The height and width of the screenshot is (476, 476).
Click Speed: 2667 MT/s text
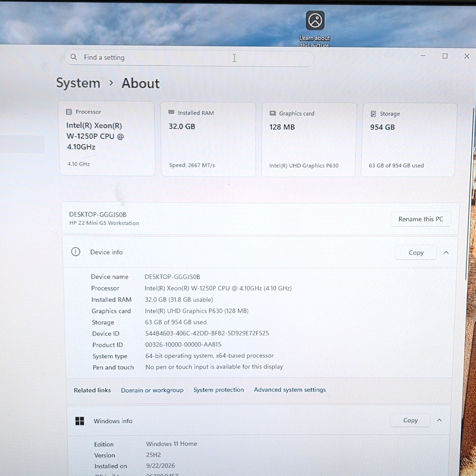point(192,165)
